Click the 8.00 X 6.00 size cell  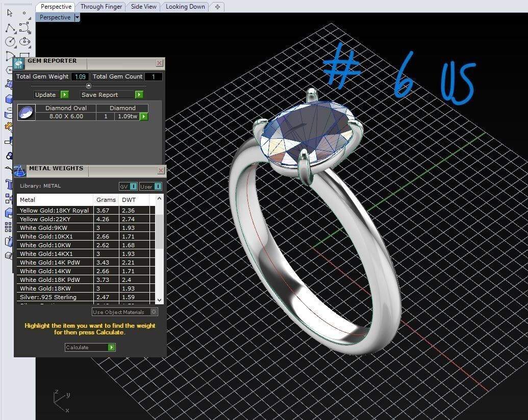coord(66,116)
